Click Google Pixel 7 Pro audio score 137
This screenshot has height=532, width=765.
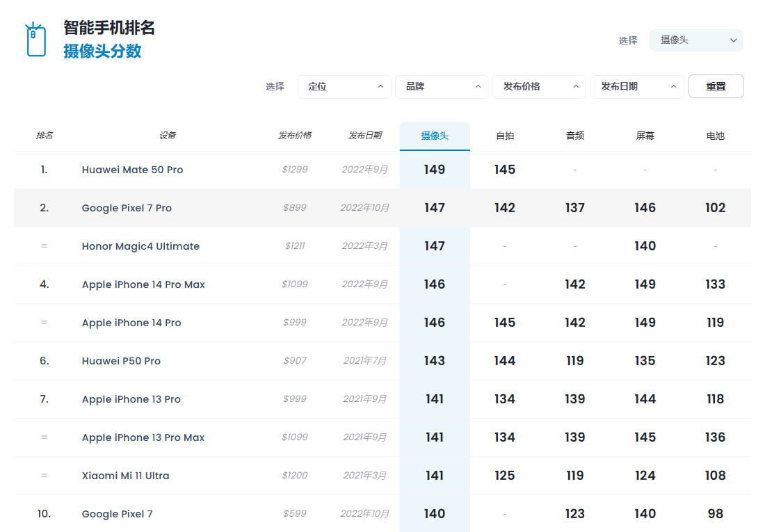(575, 208)
